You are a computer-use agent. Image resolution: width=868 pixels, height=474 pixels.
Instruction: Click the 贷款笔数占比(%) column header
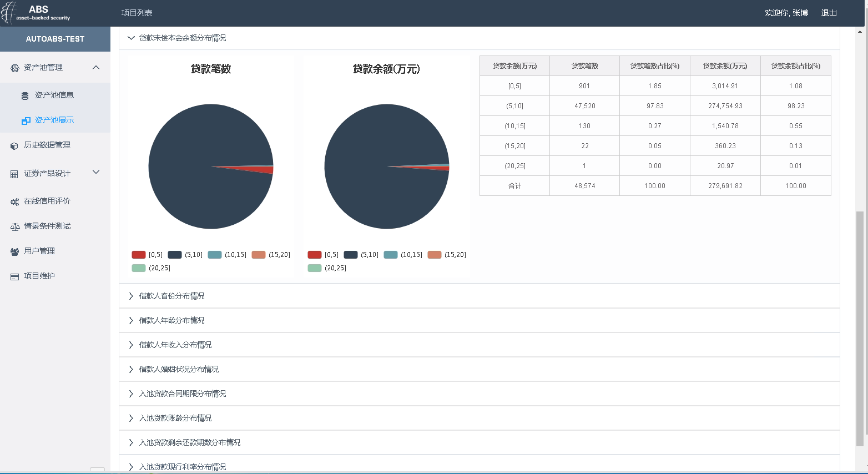coord(655,66)
